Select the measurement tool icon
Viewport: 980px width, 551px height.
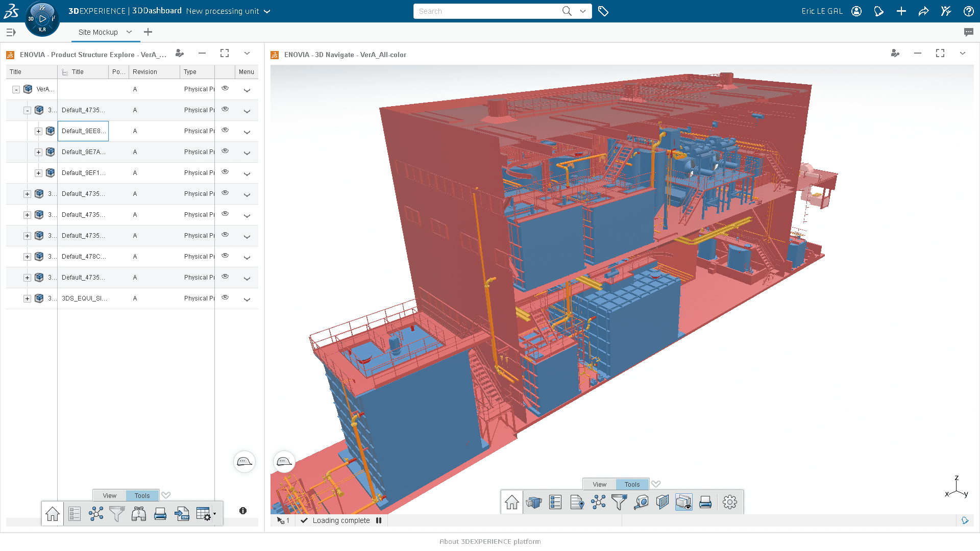pyautogui.click(x=640, y=502)
